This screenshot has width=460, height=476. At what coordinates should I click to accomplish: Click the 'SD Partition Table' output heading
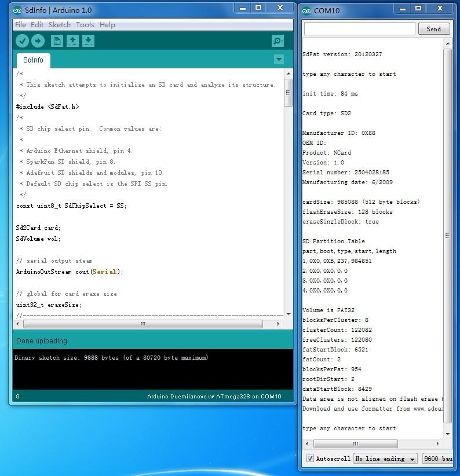[334, 241]
